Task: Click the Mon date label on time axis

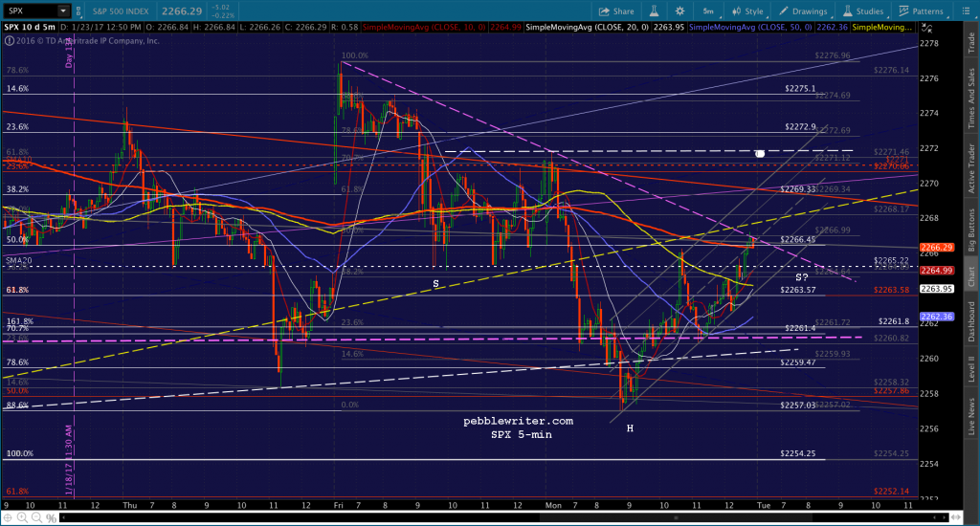Action: [x=553, y=505]
